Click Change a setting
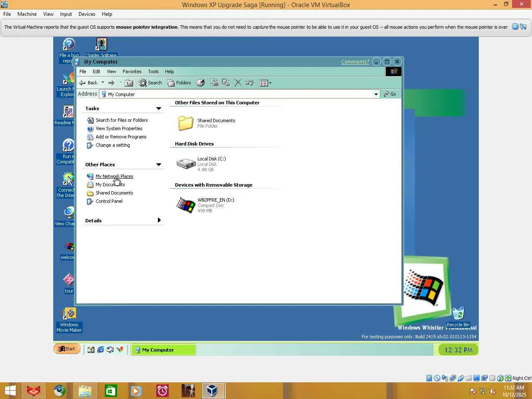The width and height of the screenshot is (532, 399). [x=113, y=145]
